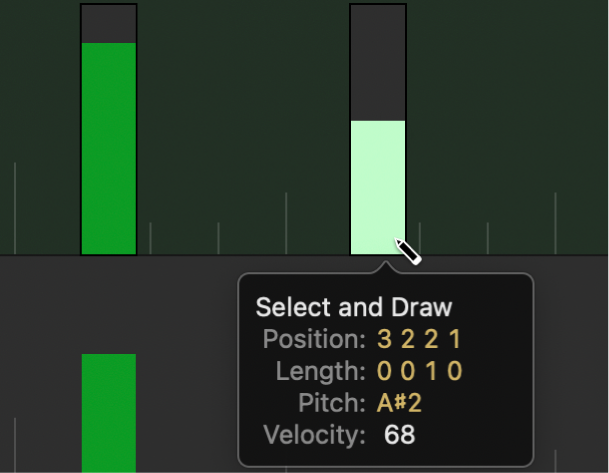Click the Position value 3 2 2 1

420,339
